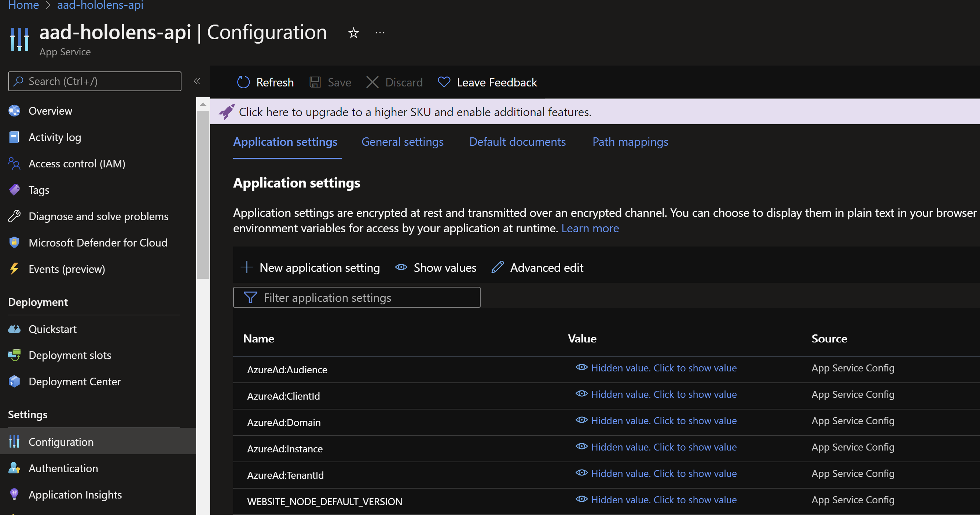The width and height of the screenshot is (980, 515).
Task: Click the Events lightning bolt icon
Action: point(14,269)
